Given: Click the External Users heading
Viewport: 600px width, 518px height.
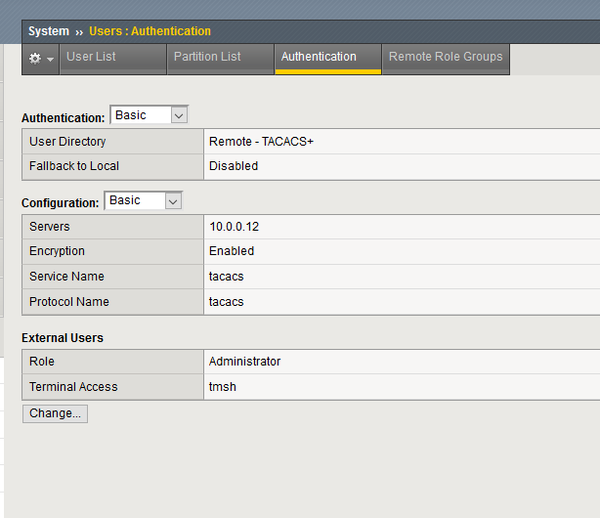Looking at the screenshot, I should (x=62, y=338).
